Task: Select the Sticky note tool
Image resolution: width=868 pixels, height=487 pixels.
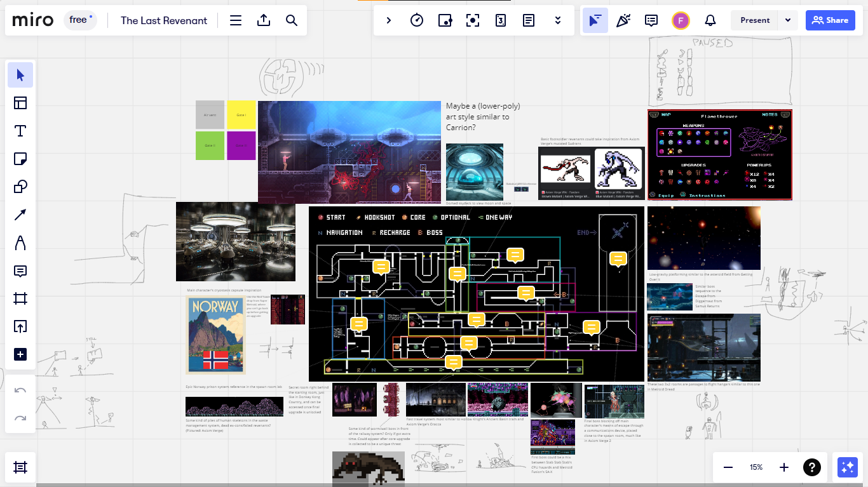Action: pyautogui.click(x=20, y=159)
